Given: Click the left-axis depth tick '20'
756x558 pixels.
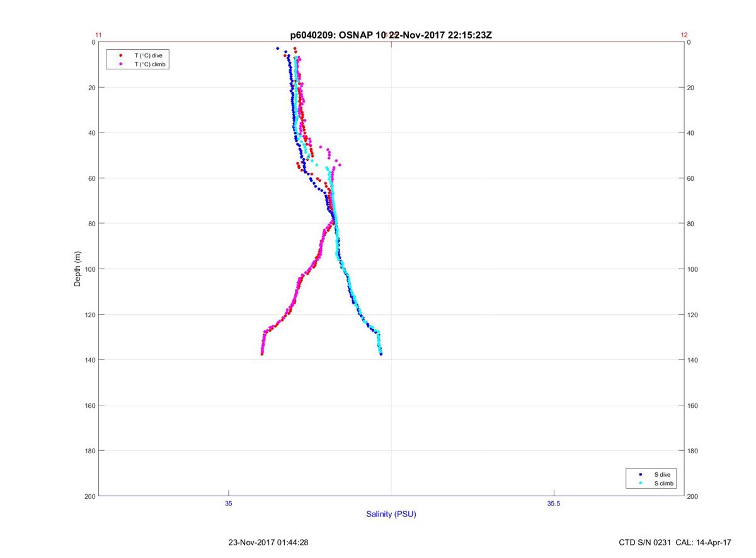Looking at the screenshot, I should click(x=92, y=88).
